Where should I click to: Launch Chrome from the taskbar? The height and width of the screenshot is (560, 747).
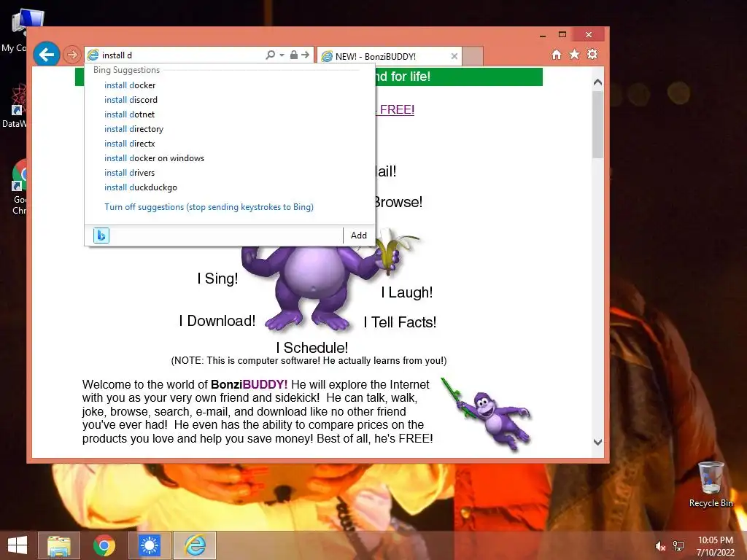coord(104,545)
